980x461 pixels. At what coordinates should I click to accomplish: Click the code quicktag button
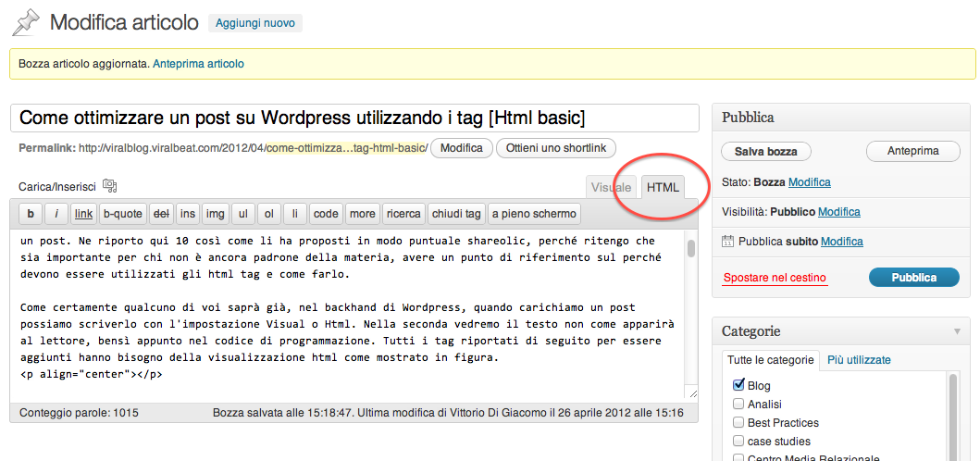326,214
